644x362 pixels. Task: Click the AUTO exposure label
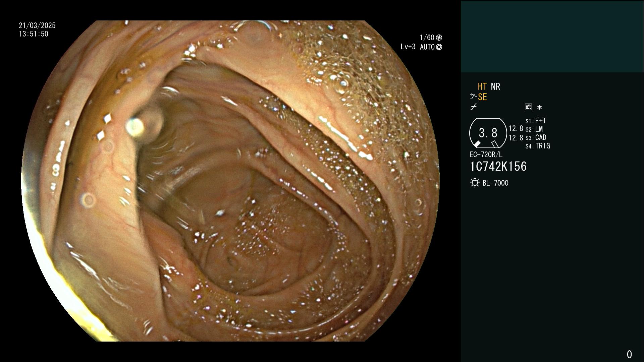pos(427,47)
